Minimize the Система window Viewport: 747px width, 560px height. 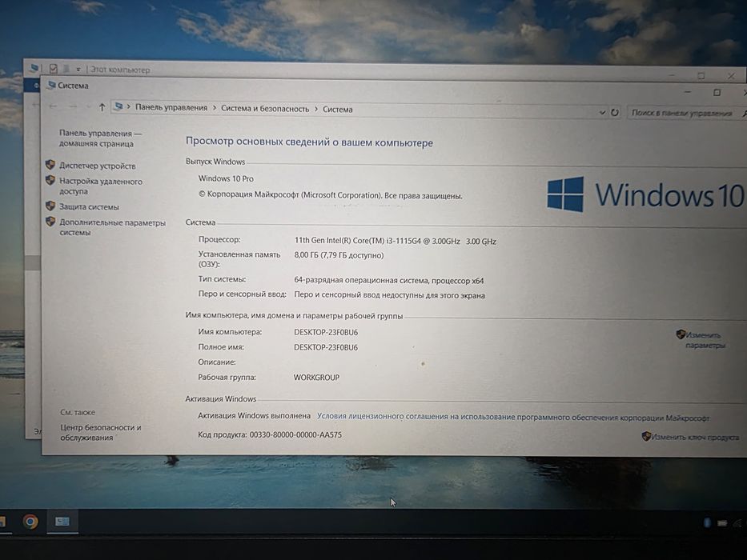[x=688, y=91]
